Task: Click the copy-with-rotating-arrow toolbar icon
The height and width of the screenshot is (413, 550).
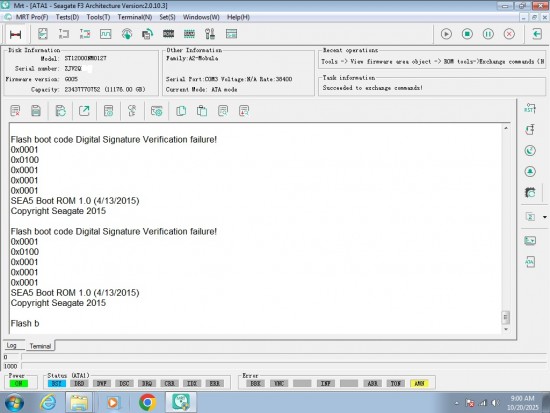Action: point(147,34)
